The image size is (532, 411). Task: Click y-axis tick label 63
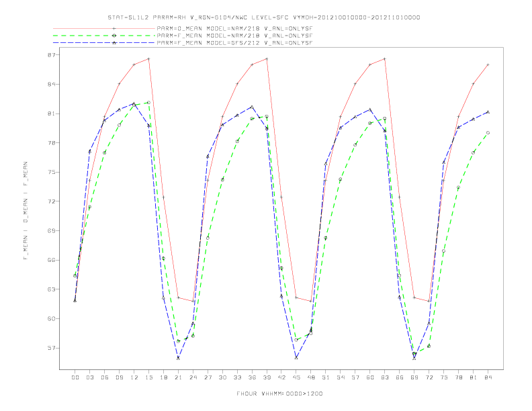(x=51, y=289)
